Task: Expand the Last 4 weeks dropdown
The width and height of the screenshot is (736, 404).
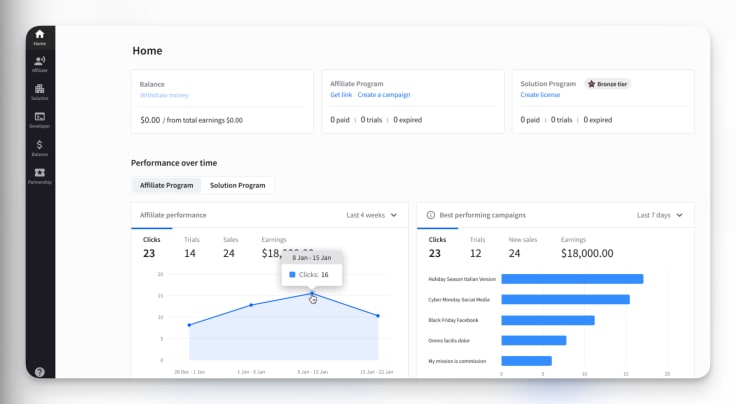Action: 371,215
